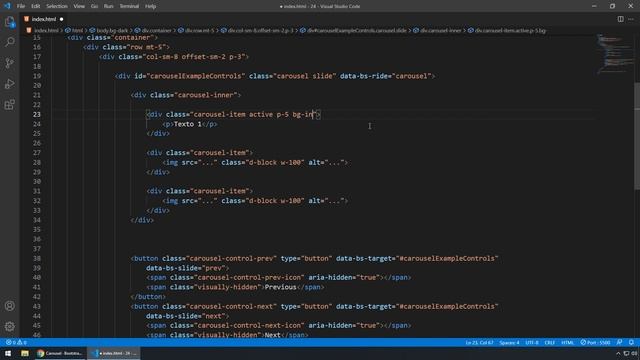Click UTF-8 encoding in status bar
The image size is (640, 360).
point(532,342)
